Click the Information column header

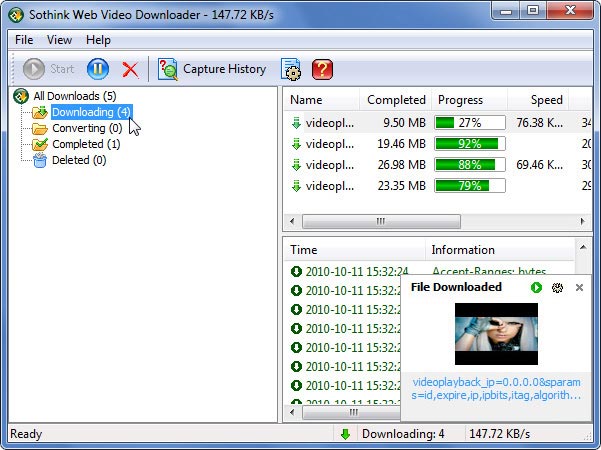(x=500, y=250)
